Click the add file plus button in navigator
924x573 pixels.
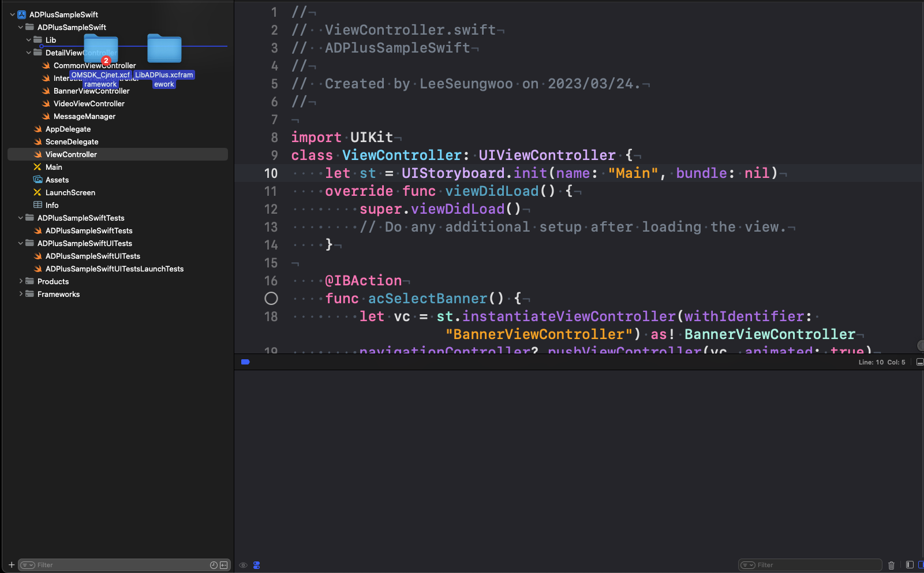(x=12, y=565)
